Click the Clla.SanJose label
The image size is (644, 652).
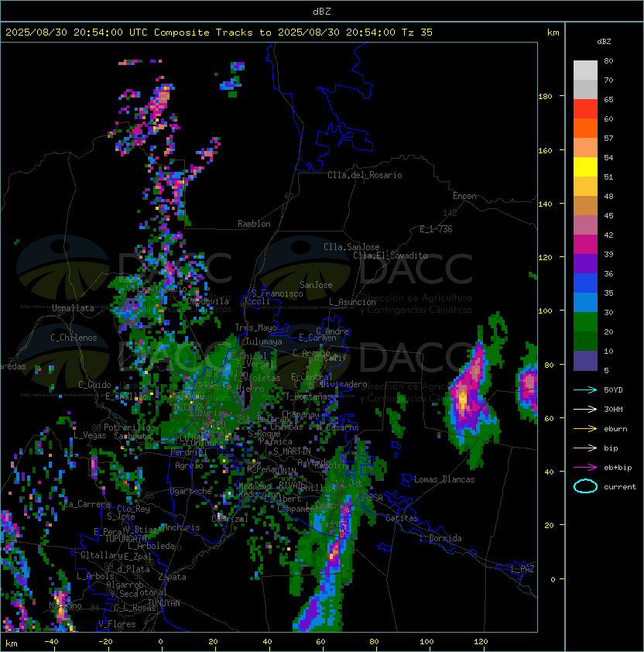(x=351, y=247)
